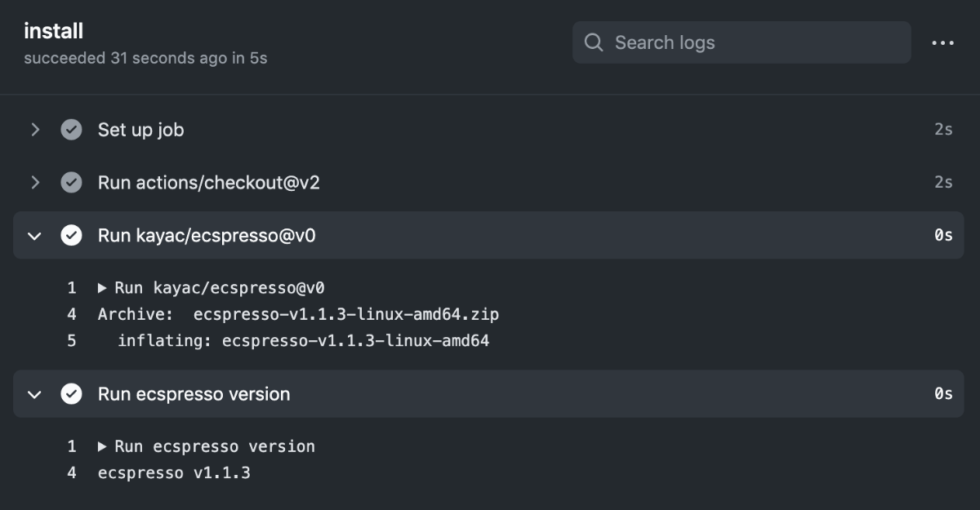
Task: Click line number 1 of ecspresso version log
Action: point(72,446)
